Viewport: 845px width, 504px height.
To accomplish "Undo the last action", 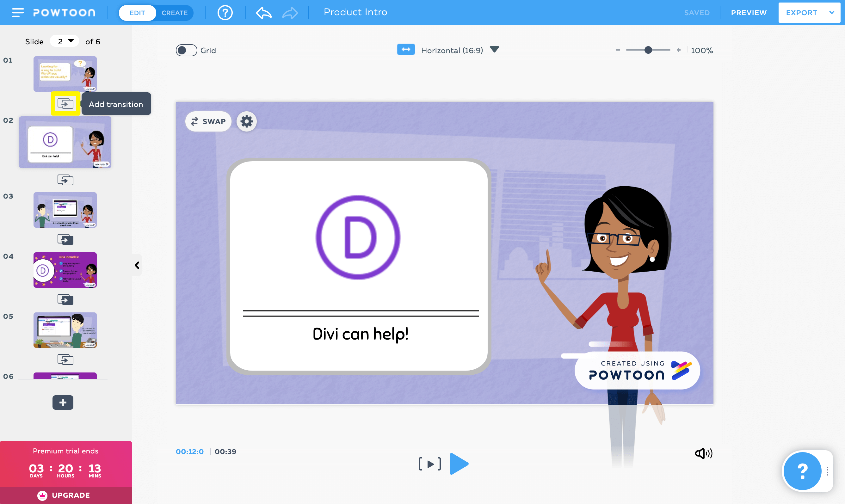I will [x=263, y=13].
